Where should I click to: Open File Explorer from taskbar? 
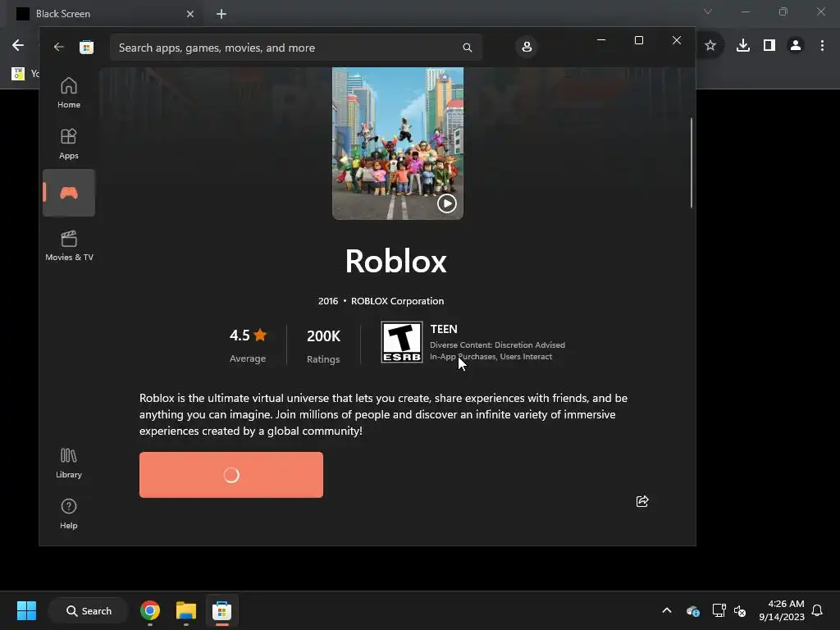pyautogui.click(x=186, y=610)
